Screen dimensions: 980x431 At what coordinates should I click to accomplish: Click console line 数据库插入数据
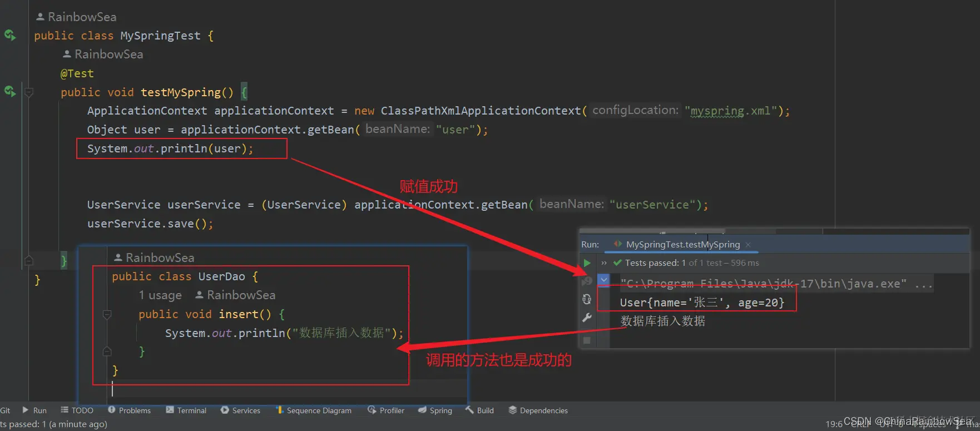coord(663,321)
